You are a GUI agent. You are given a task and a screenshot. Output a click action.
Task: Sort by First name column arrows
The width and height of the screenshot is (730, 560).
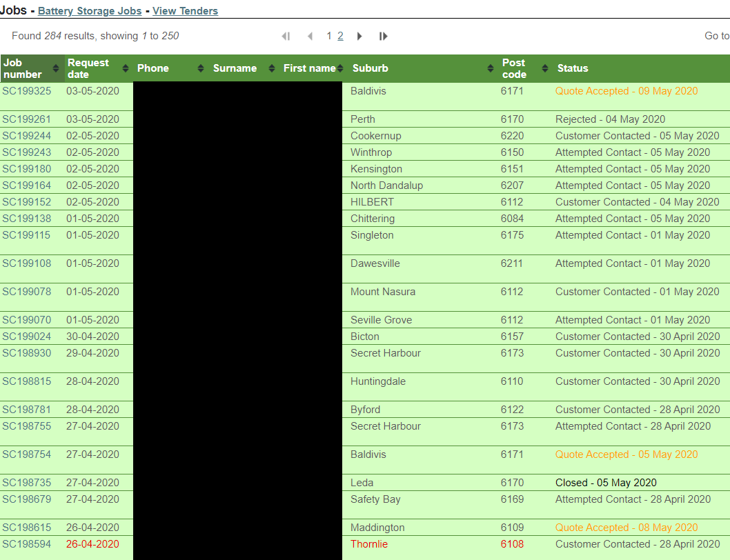(340, 68)
